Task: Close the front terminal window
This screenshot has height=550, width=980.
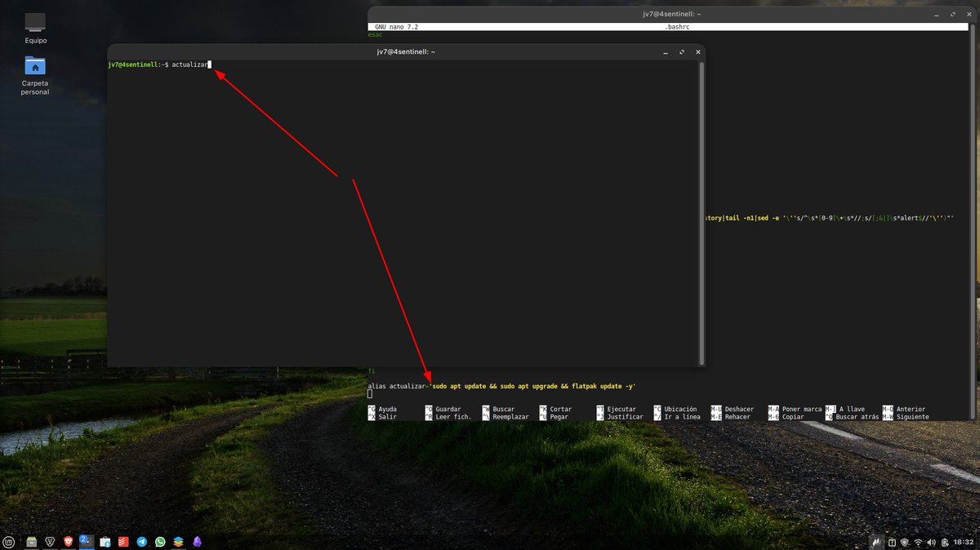Action: pos(697,51)
